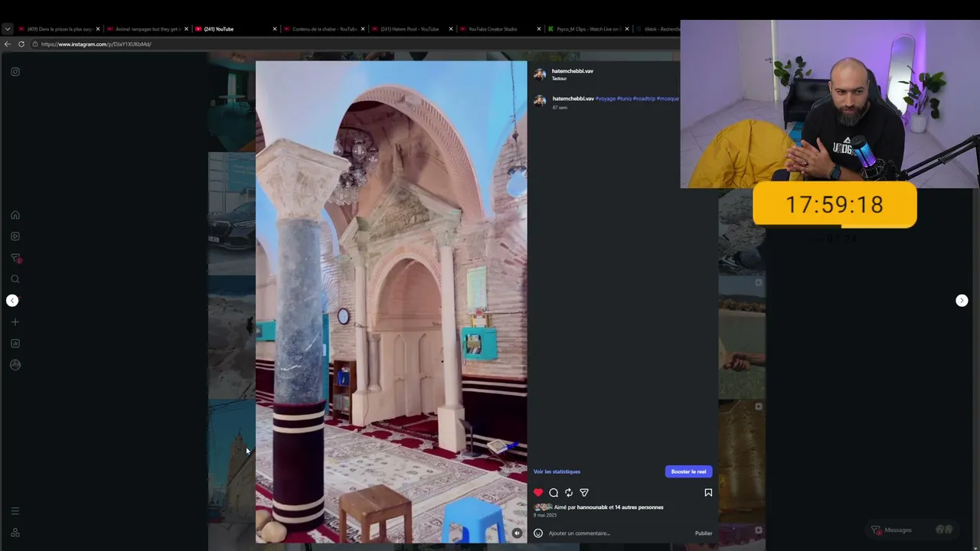Viewport: 980px width, 551px height.
Task: Open the post header profile picture
Action: [x=540, y=74]
